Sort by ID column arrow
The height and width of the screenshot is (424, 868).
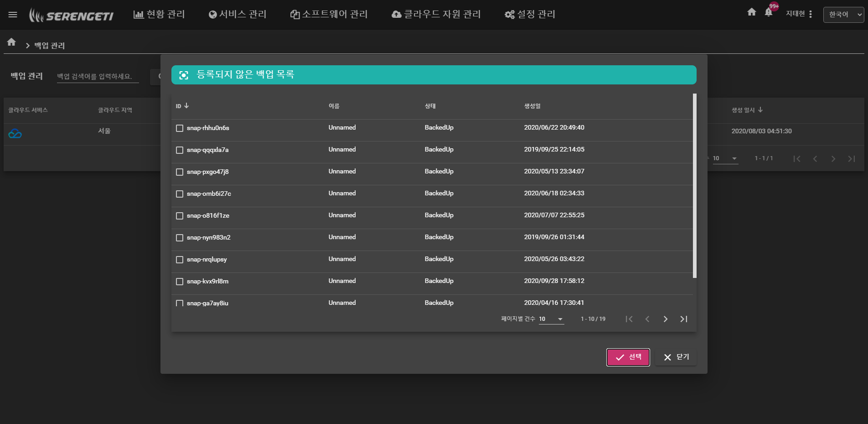coord(186,106)
